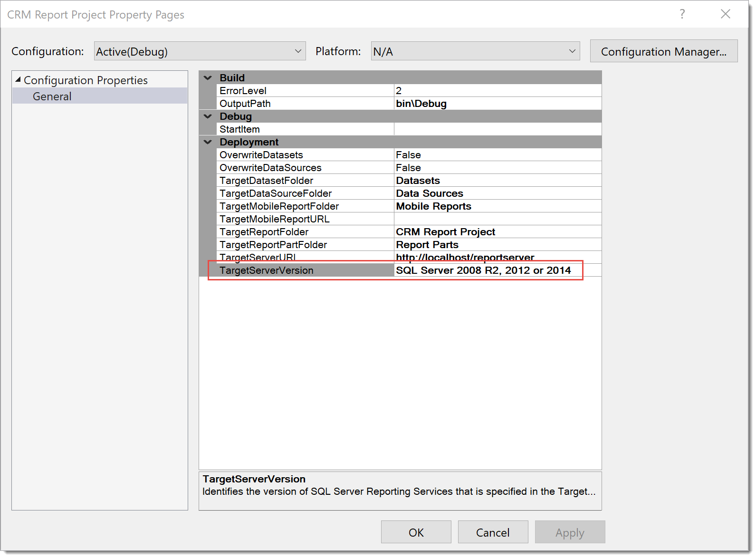The width and height of the screenshot is (756, 558).
Task: Select the TargetDataSourceFolder property name
Action: 306,193
